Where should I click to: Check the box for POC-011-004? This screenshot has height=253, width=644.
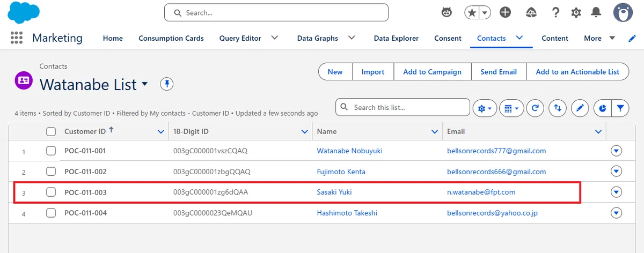51,213
